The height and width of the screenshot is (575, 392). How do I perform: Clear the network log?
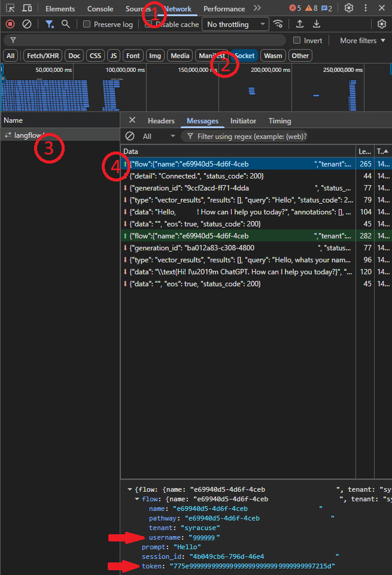(x=27, y=24)
